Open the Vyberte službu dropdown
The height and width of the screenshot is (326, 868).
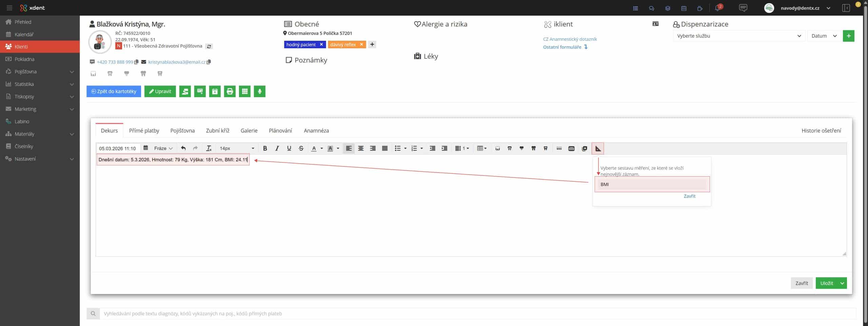click(x=738, y=36)
